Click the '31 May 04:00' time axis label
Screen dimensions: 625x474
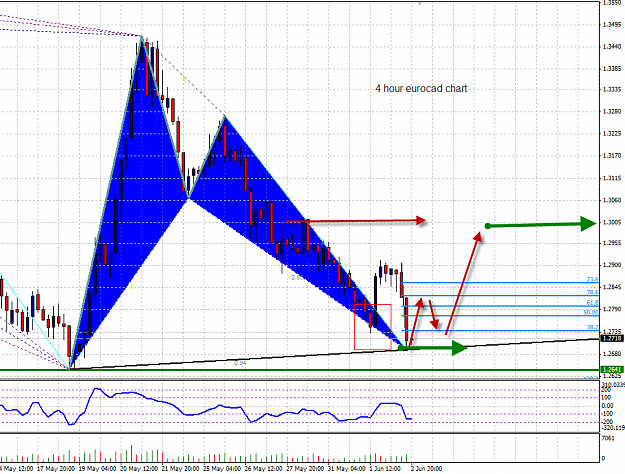tap(347, 469)
